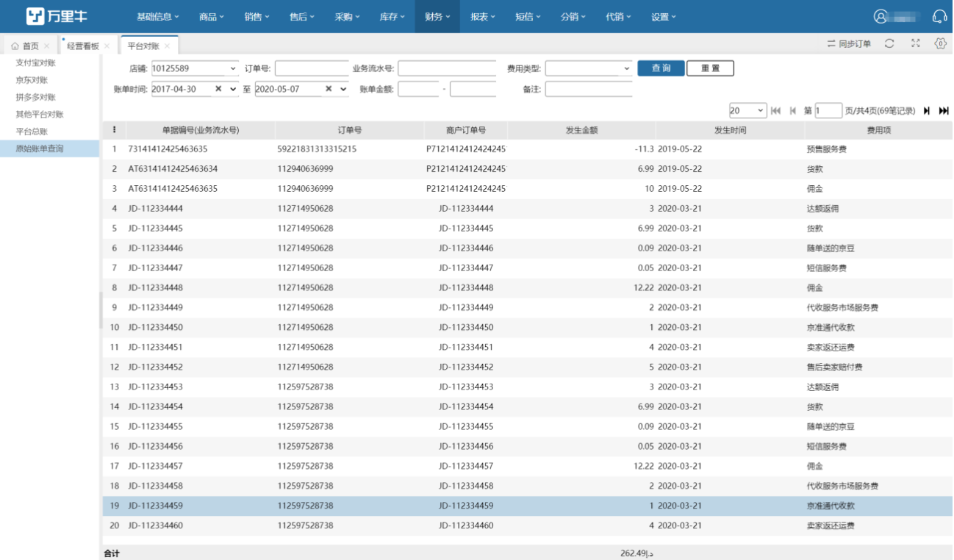Image resolution: width=954 pixels, height=560 pixels.
Task: Toggle fullscreen with the expand icon
Action: coord(916,43)
